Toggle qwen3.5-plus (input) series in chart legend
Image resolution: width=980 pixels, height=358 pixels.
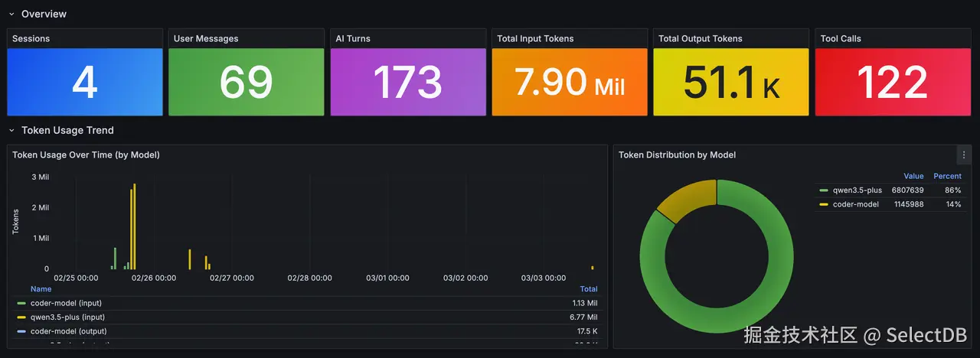[x=67, y=317]
